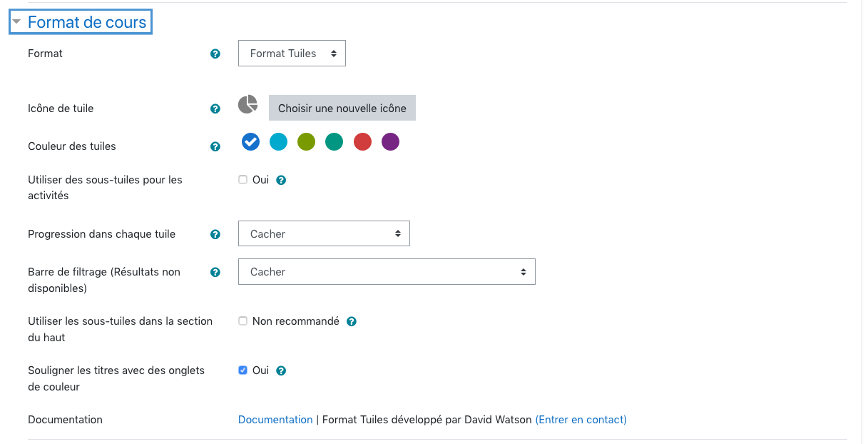The width and height of the screenshot is (868, 444).
Task: Show help for Couleur des tuiles
Action: coord(215,146)
